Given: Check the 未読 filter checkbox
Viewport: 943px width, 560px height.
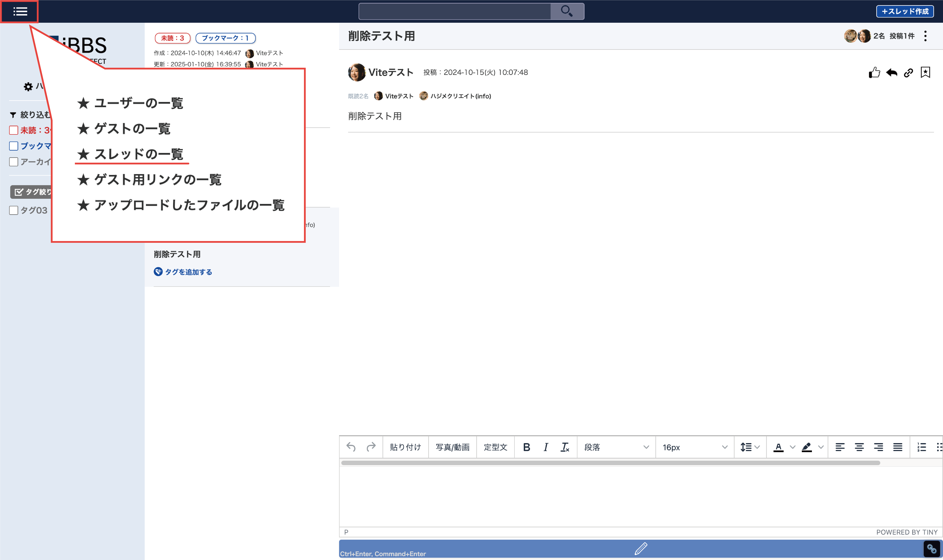Looking at the screenshot, I should [14, 130].
